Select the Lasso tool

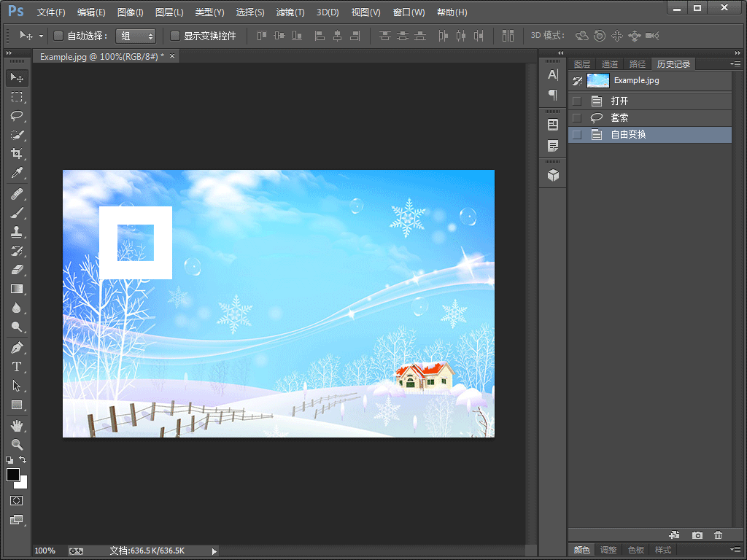coord(17,116)
